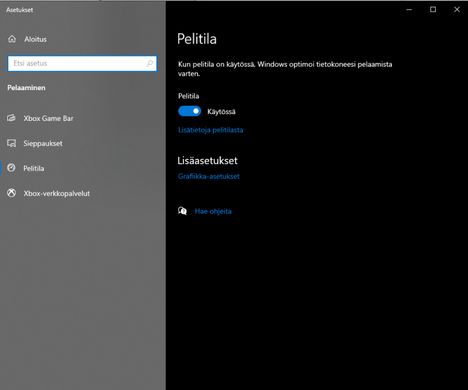
Task: Click the Xbox-verkkopalvelut Xbox logo icon
Action: click(x=11, y=193)
